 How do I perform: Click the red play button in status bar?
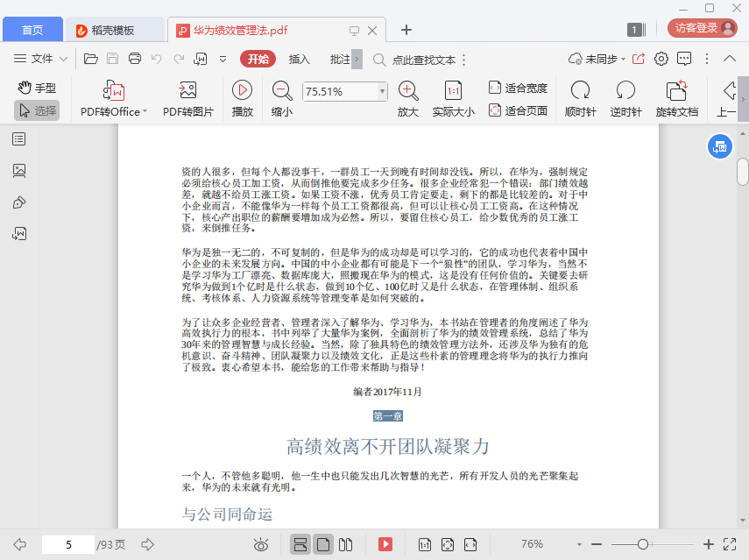[x=385, y=544]
